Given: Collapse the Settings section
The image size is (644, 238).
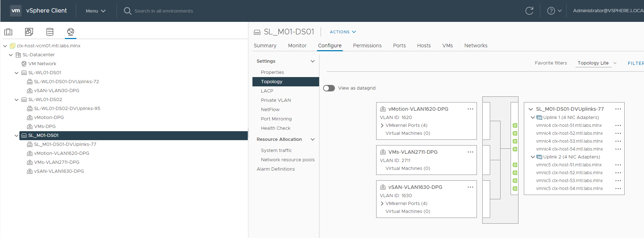Looking at the screenshot, I should click(x=313, y=61).
